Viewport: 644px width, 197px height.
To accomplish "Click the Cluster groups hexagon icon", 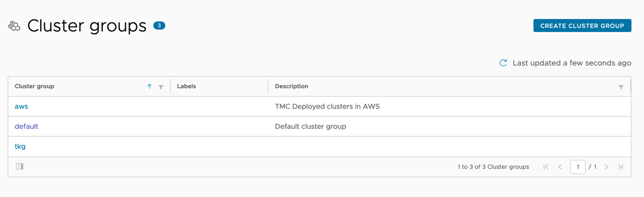I will tap(14, 26).
